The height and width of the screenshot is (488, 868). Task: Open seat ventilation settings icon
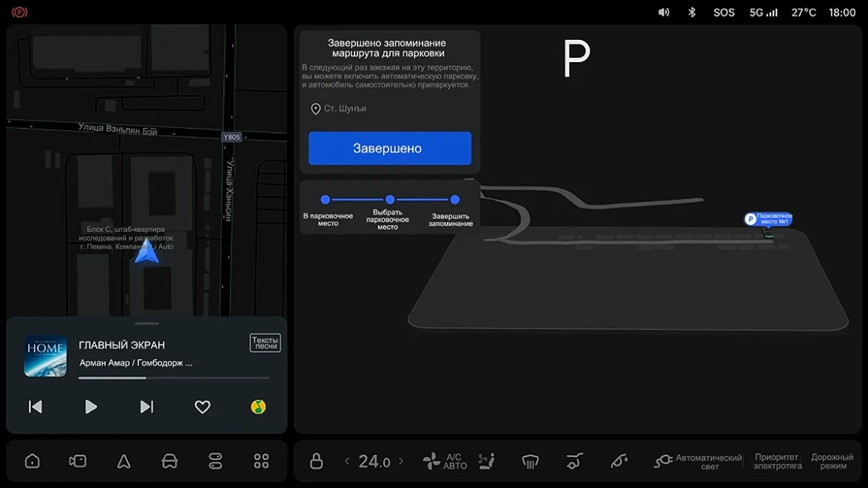487,461
